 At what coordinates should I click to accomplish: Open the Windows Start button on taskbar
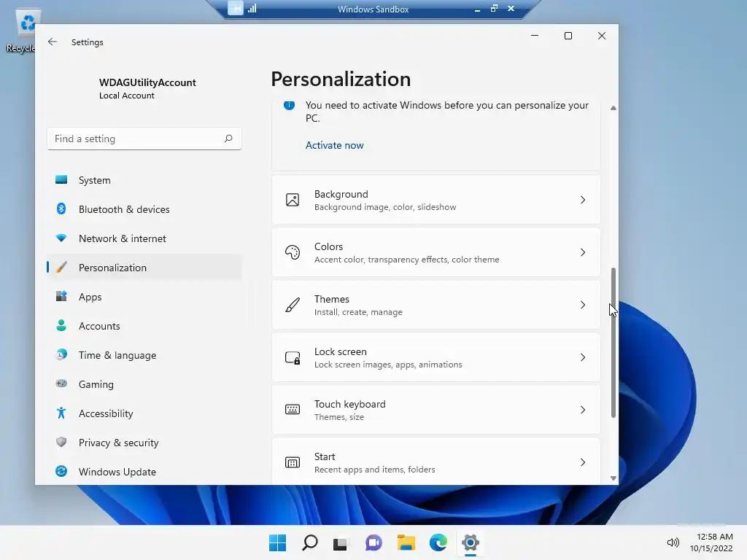click(x=278, y=542)
